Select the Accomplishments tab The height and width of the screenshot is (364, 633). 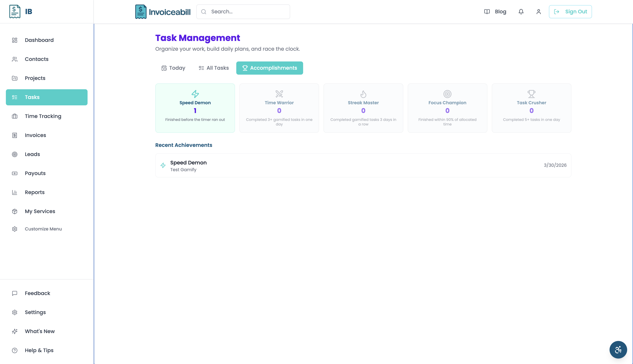pyautogui.click(x=269, y=68)
